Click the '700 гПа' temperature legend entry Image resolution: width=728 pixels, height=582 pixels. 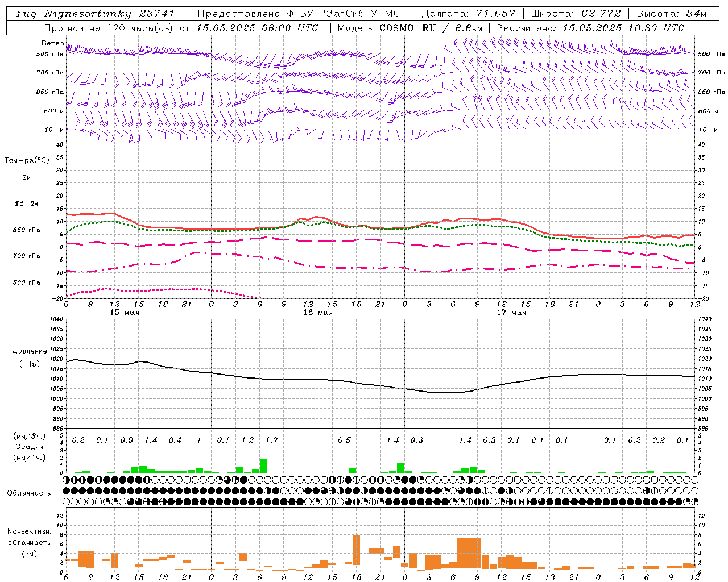[26, 256]
